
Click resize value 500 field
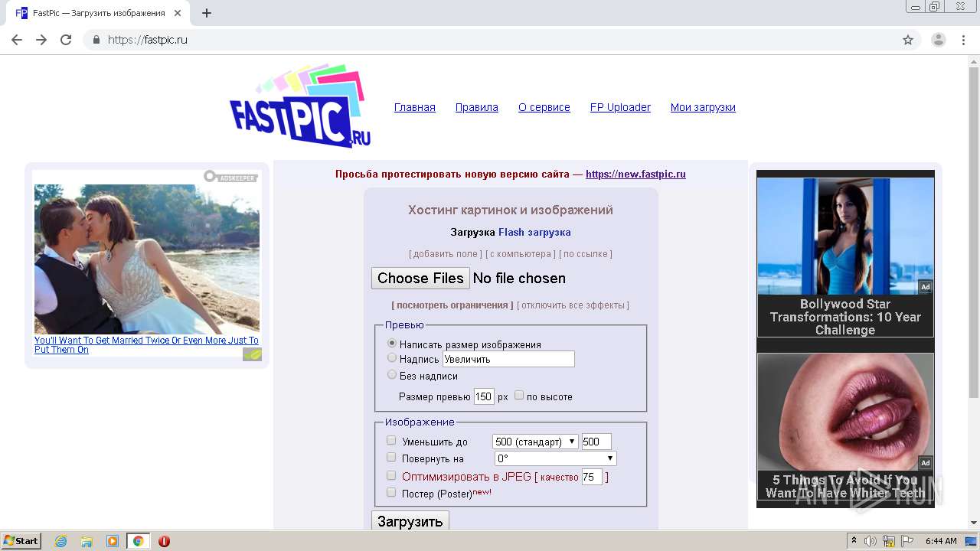point(596,442)
